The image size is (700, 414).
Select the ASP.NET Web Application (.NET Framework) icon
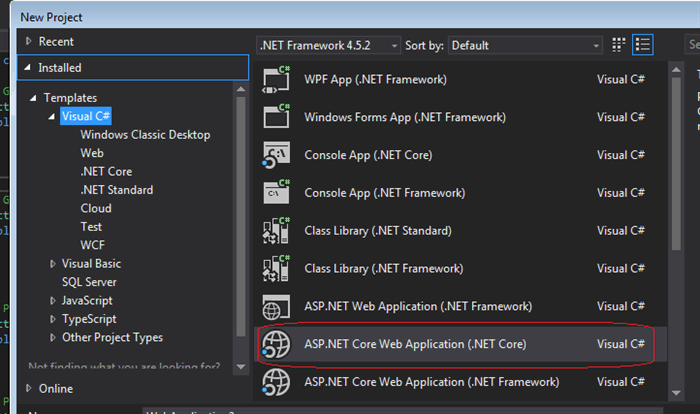click(x=276, y=306)
